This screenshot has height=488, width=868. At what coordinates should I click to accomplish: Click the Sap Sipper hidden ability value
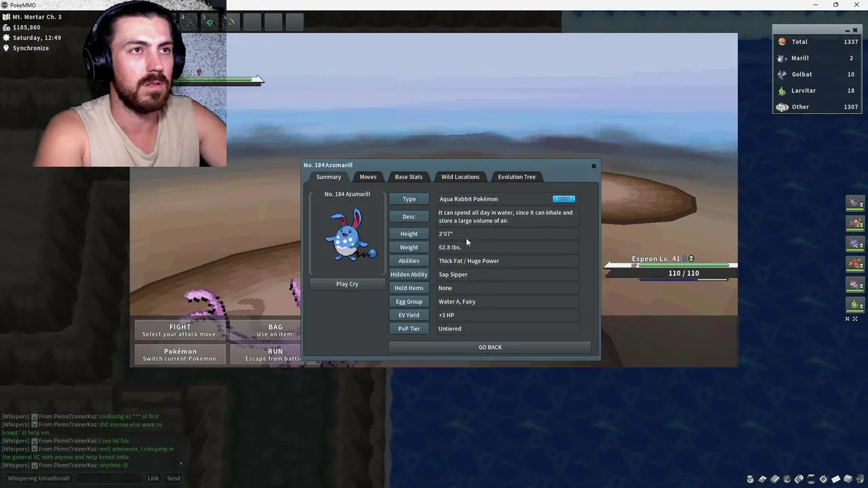(x=453, y=274)
